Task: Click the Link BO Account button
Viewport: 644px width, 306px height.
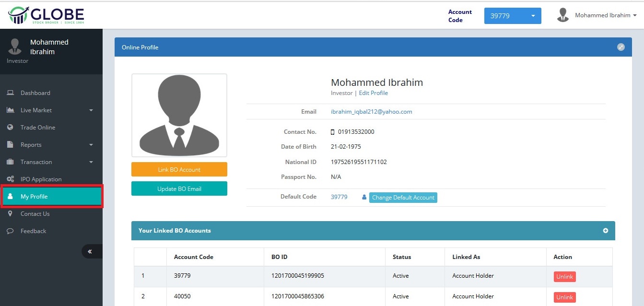Action: coord(179,170)
